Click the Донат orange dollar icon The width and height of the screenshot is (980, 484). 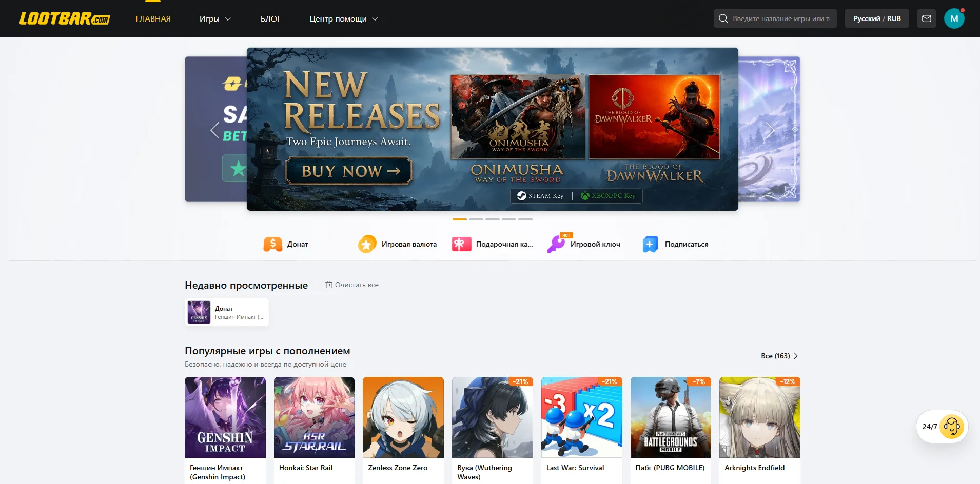pos(273,244)
